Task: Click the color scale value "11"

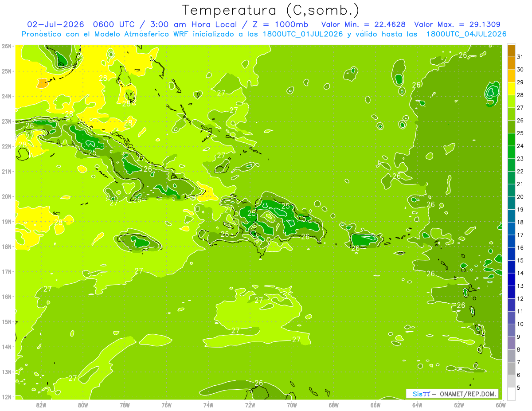Action: tap(520, 312)
